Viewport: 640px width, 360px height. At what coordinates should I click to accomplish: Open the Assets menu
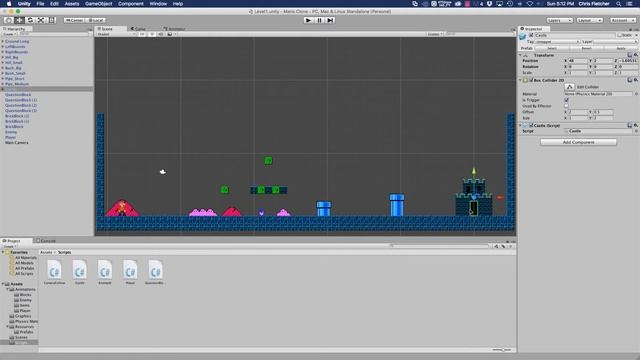click(72, 4)
